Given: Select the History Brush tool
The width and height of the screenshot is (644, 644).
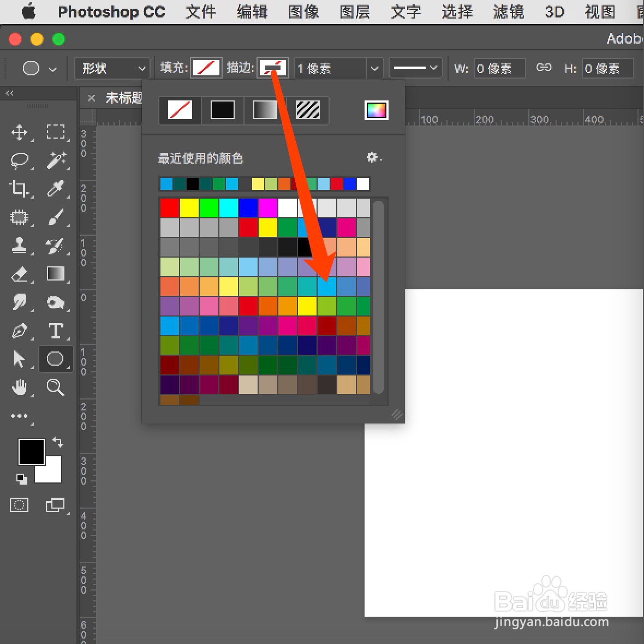Looking at the screenshot, I should click(x=56, y=245).
